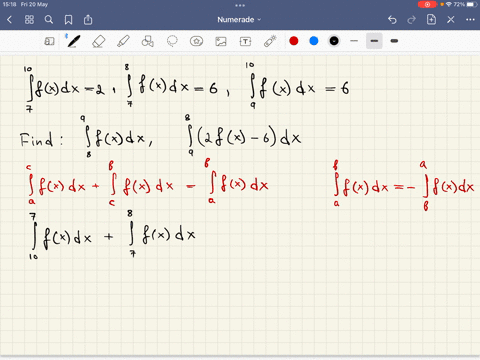480x360 pixels.
Task: Select the thickest stroke width
Action: point(394,41)
